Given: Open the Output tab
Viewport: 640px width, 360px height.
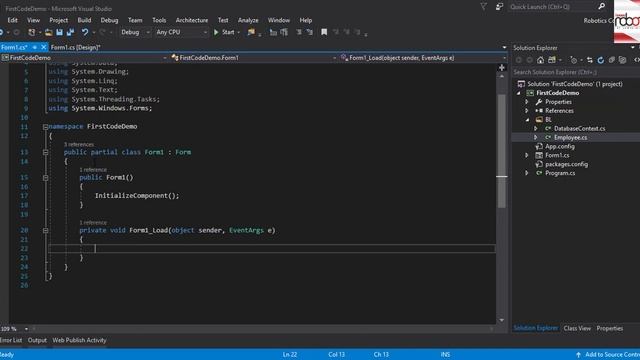Looking at the screenshot, I should point(37,340).
